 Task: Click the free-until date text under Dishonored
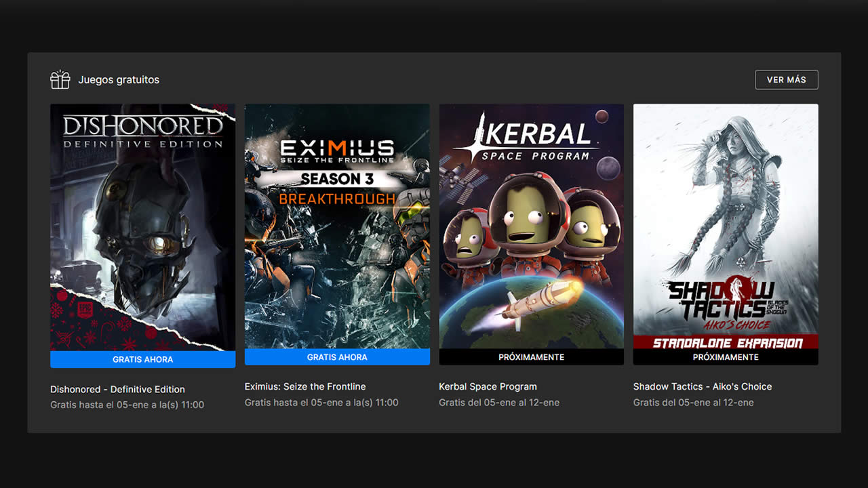[x=127, y=405]
